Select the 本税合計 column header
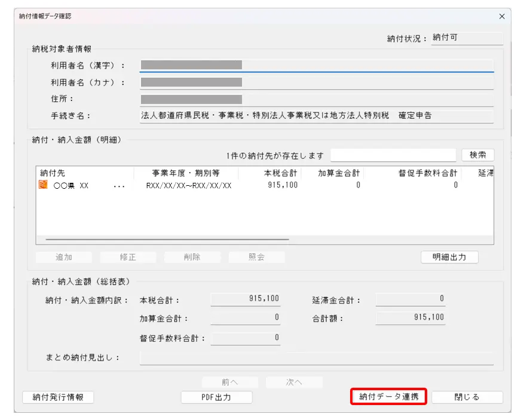The width and height of the screenshot is (524, 420). (x=269, y=173)
